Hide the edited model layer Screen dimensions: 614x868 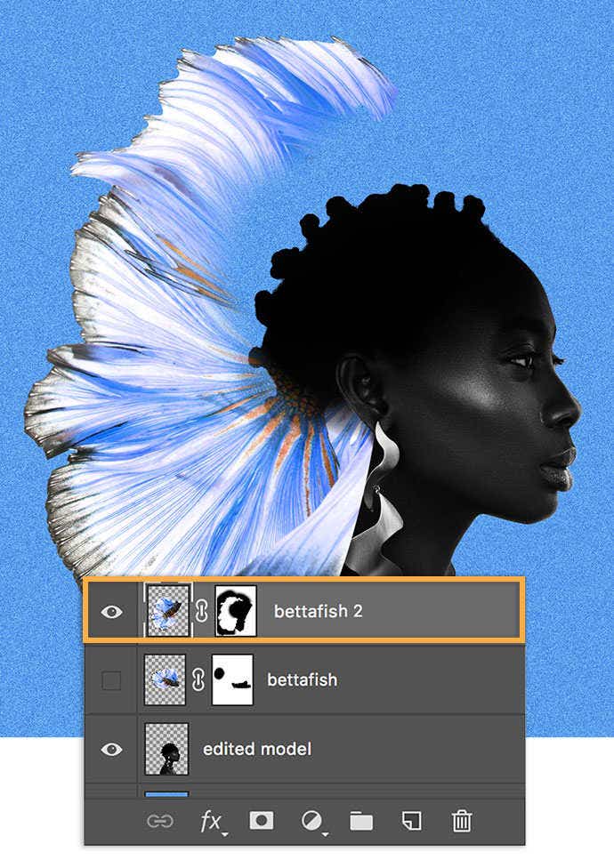point(111,750)
